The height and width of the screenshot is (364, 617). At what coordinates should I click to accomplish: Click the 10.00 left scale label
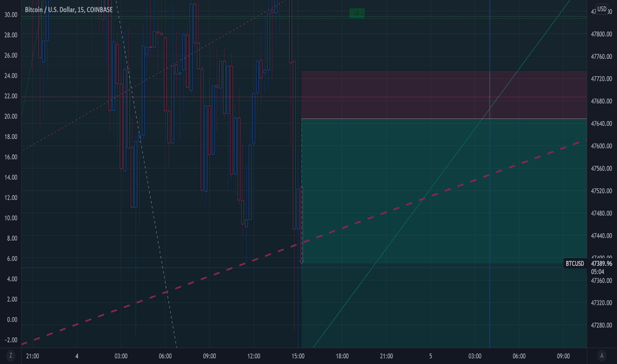(11, 218)
